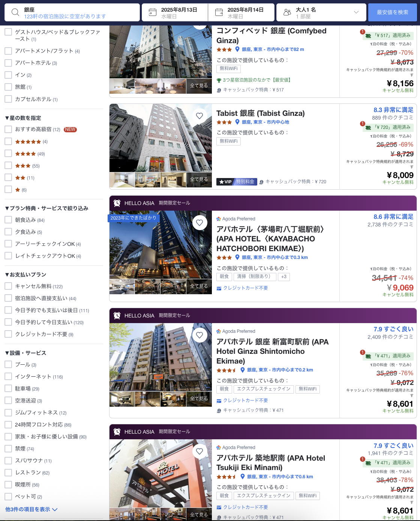Screen dimensions: 420x521
Task: Open Tabist 銀座 hotel title link
Action: (x=261, y=113)
